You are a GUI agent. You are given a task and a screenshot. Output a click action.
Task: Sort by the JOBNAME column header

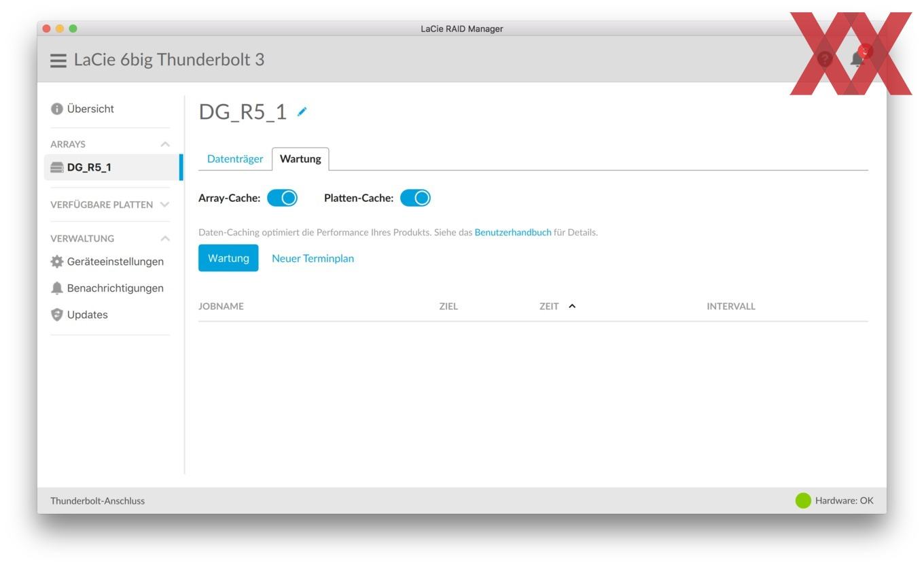click(x=221, y=307)
